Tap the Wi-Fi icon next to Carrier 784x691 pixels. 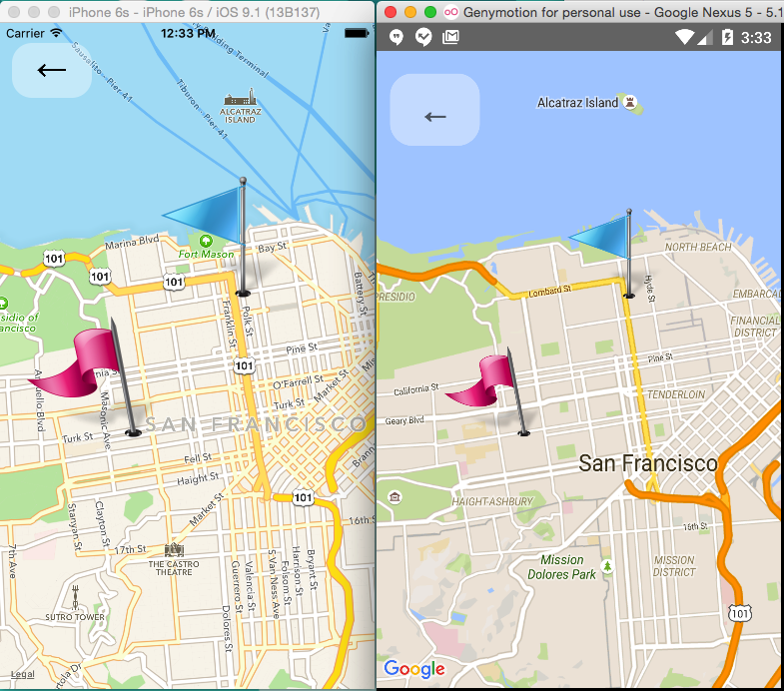tap(56, 33)
